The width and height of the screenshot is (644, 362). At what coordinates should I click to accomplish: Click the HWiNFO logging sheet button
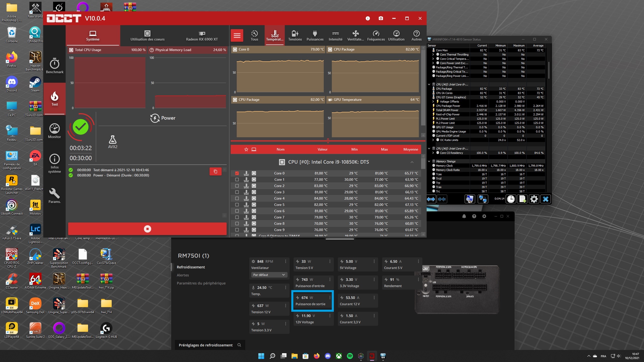(x=522, y=199)
